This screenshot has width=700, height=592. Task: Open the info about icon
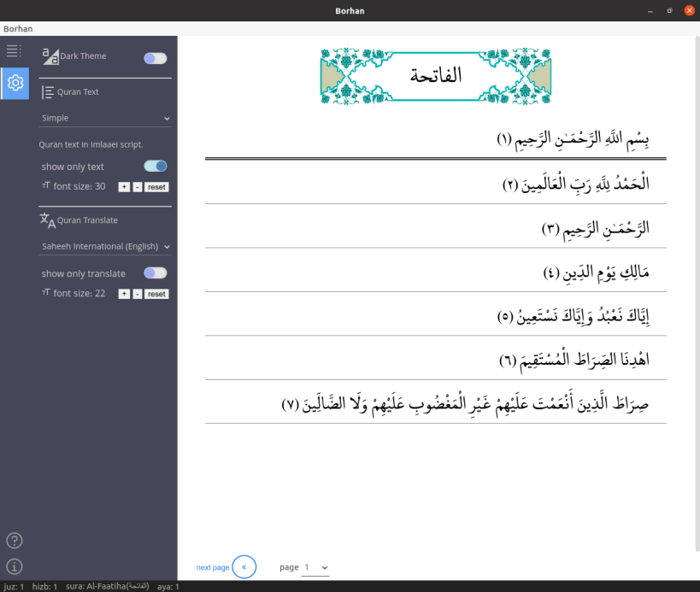point(15,566)
